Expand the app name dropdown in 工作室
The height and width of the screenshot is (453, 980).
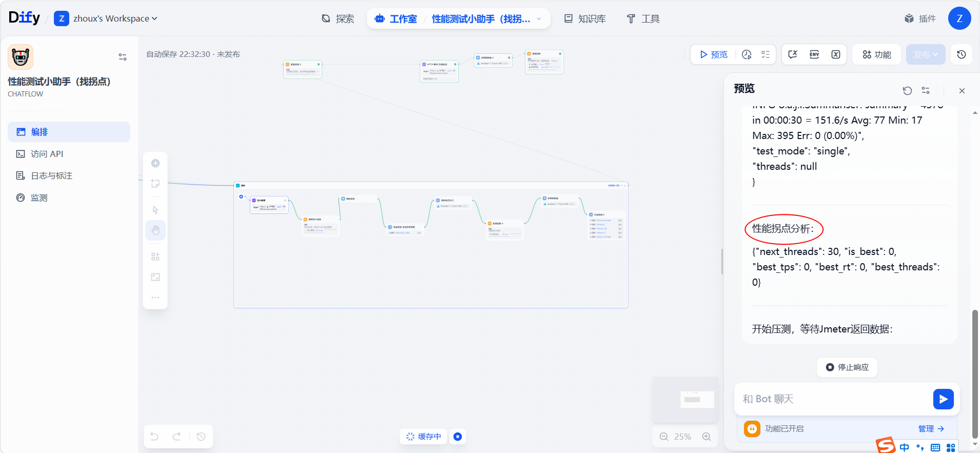click(539, 19)
